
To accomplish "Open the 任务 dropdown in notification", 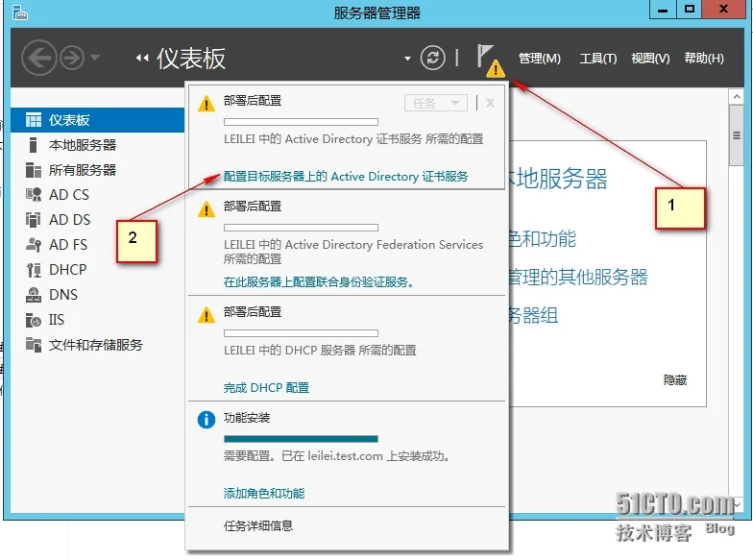I will (x=436, y=103).
